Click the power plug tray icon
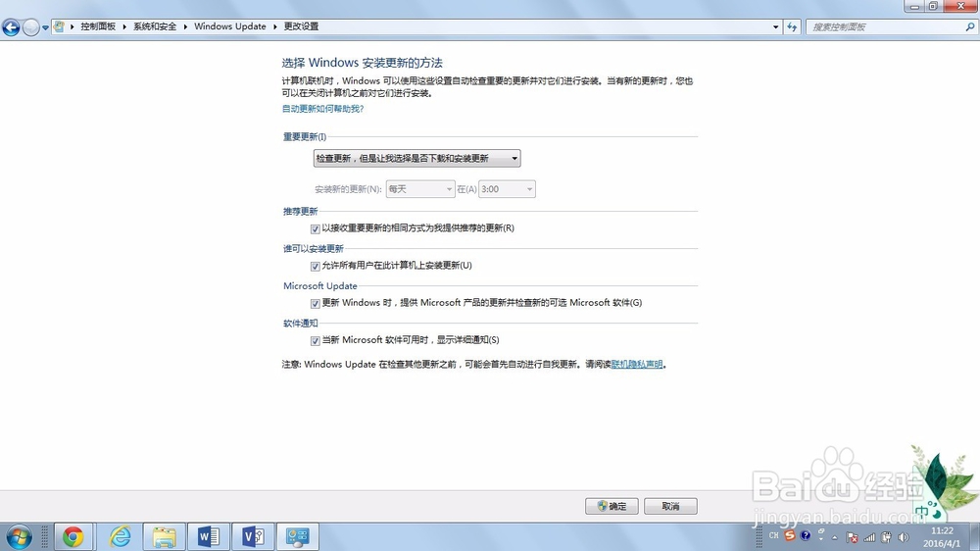 [886, 537]
